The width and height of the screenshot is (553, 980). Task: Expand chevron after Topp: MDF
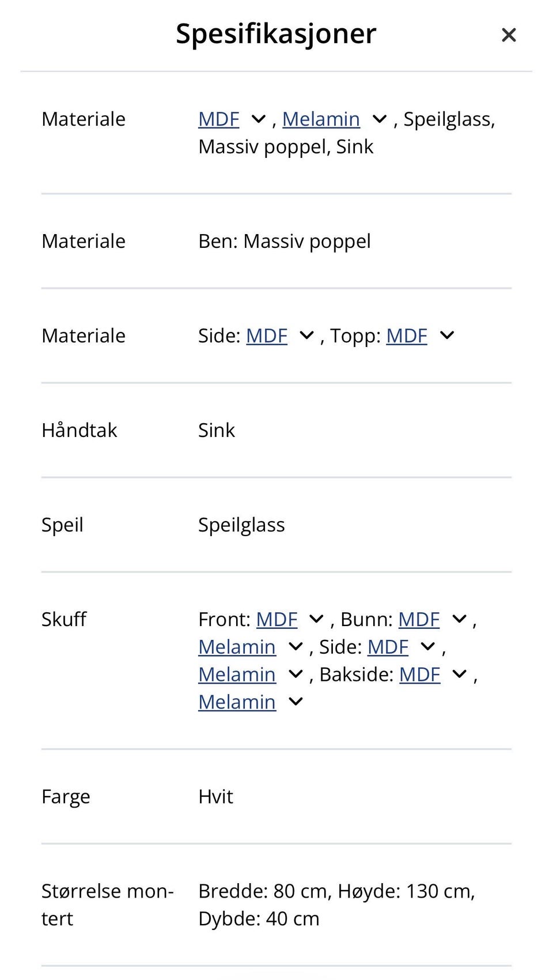447,336
